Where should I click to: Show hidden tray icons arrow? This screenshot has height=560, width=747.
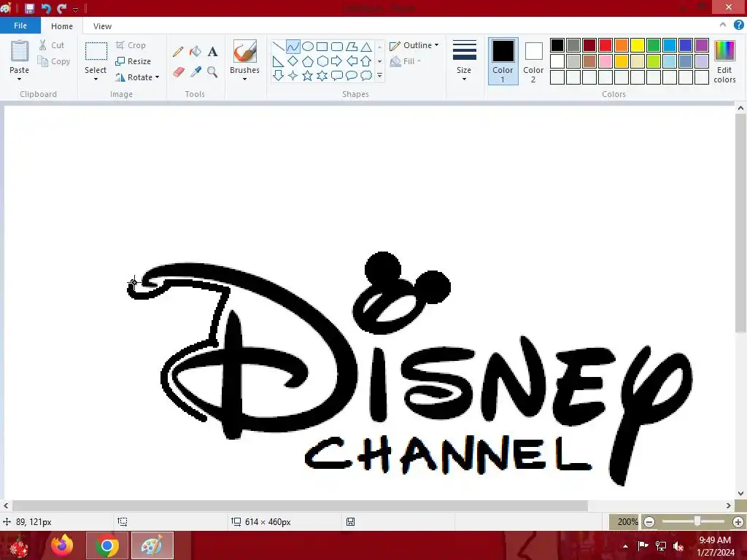click(625, 545)
